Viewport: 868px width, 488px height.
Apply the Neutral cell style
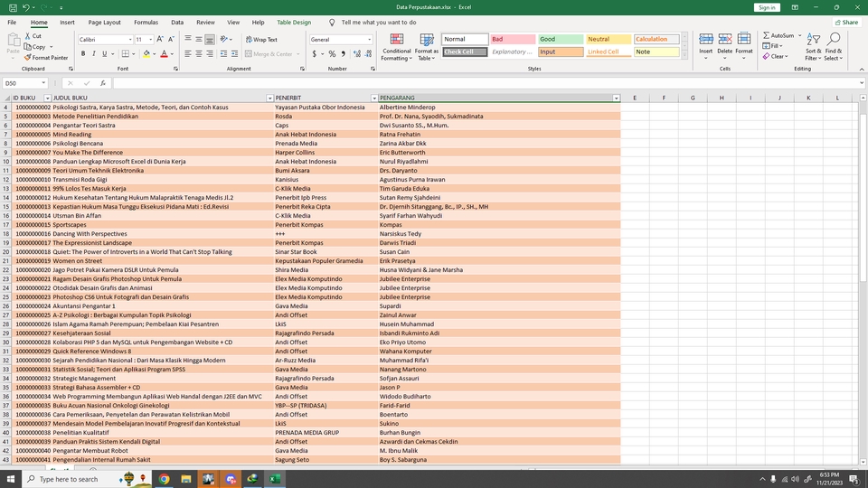[x=609, y=39]
